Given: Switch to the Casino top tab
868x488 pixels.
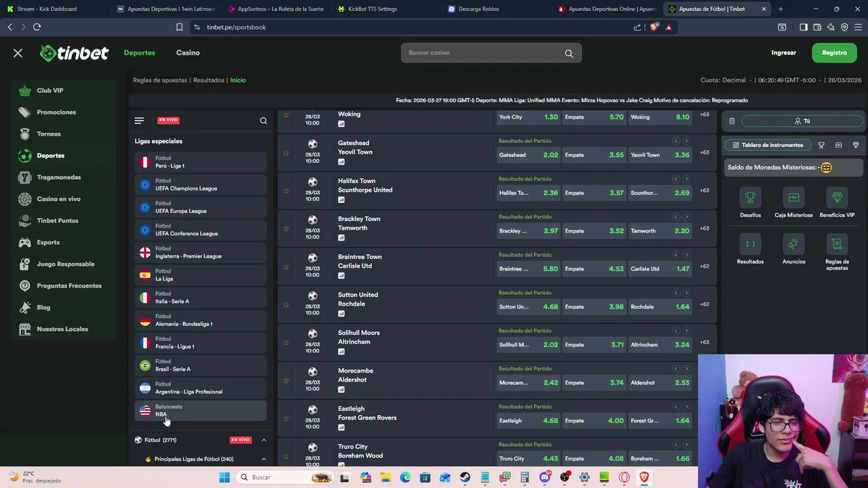Looking at the screenshot, I should click(188, 53).
